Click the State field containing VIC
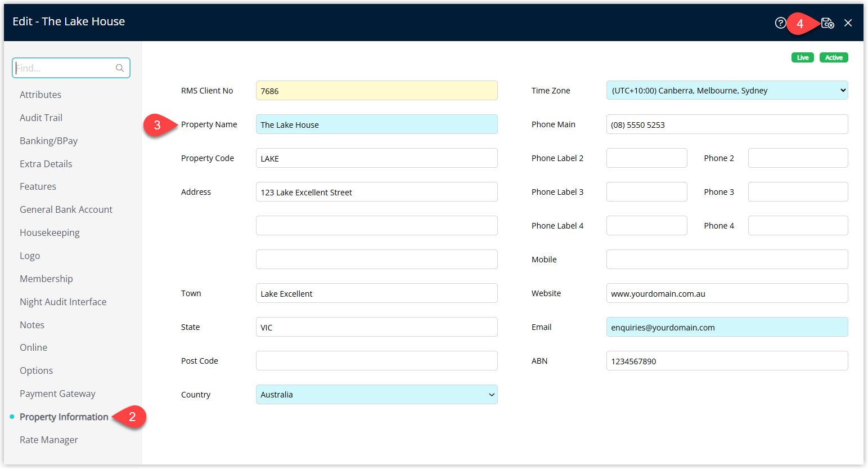The width and height of the screenshot is (868, 469). click(x=376, y=327)
